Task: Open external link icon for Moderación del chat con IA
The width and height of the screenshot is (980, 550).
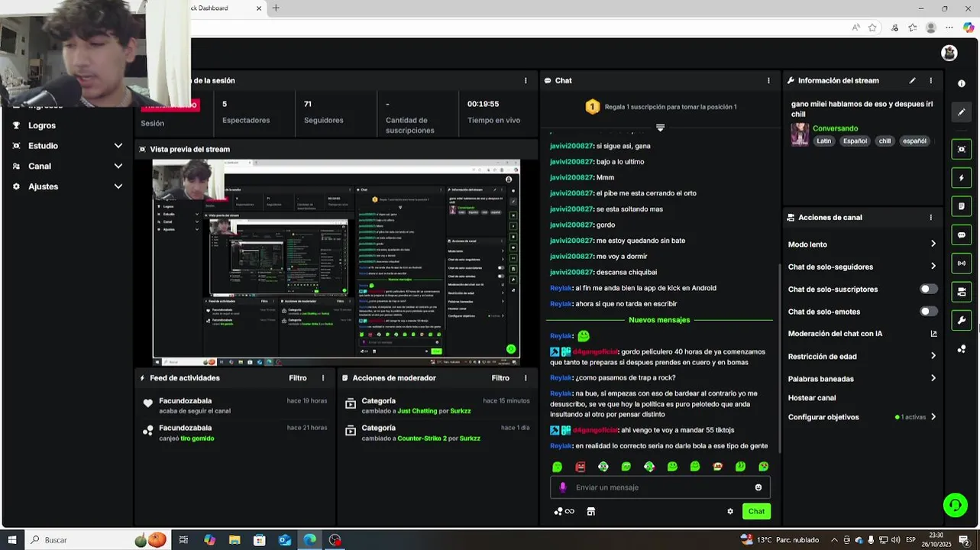Action: coord(933,334)
